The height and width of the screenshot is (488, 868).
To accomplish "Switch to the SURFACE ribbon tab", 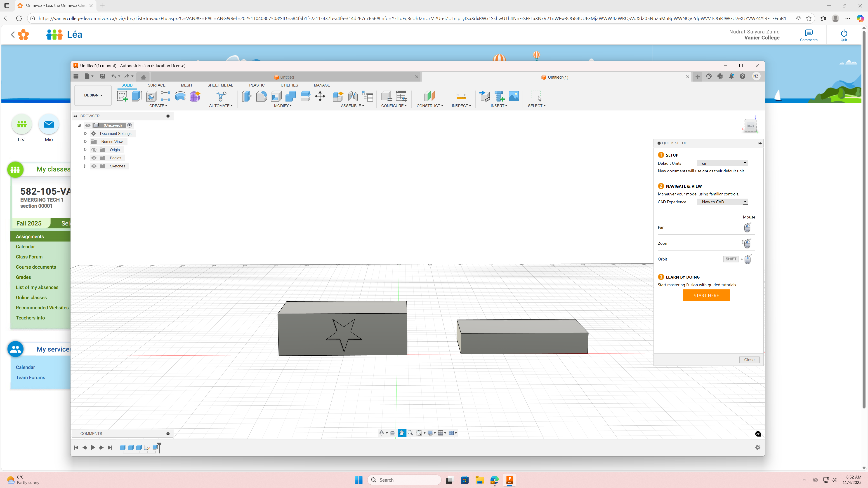I will (x=156, y=85).
